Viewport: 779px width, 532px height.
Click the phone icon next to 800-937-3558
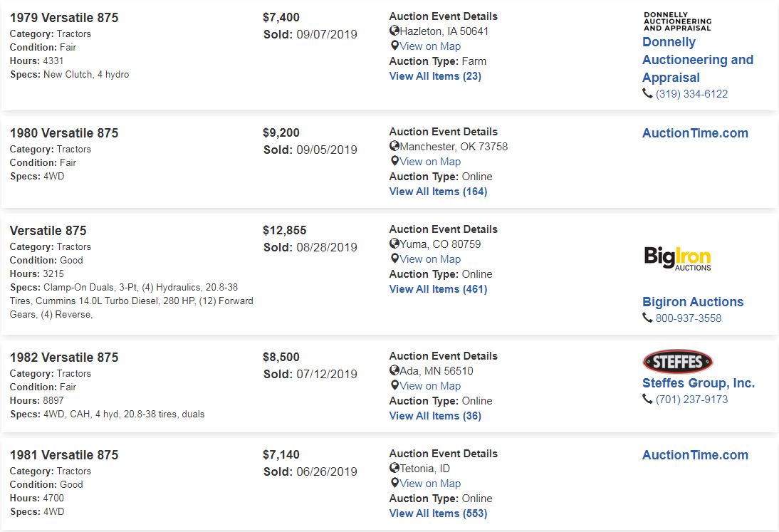pos(647,318)
